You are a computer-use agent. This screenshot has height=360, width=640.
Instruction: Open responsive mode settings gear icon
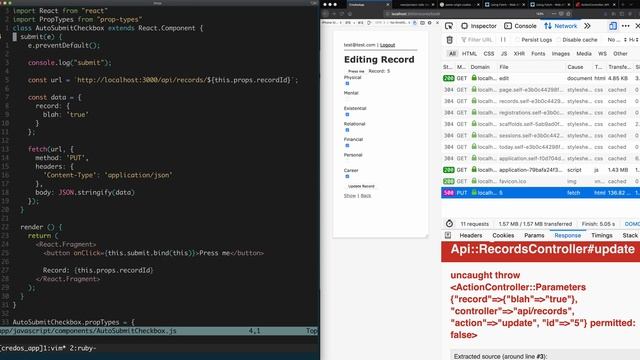pyautogui.click(x=429, y=23)
